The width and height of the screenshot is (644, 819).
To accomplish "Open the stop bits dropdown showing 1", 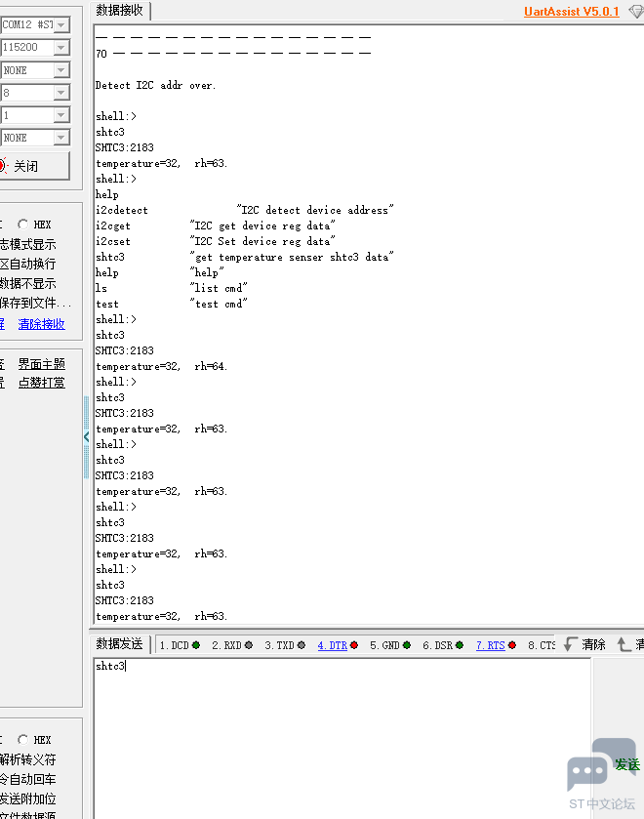I will tap(61, 115).
